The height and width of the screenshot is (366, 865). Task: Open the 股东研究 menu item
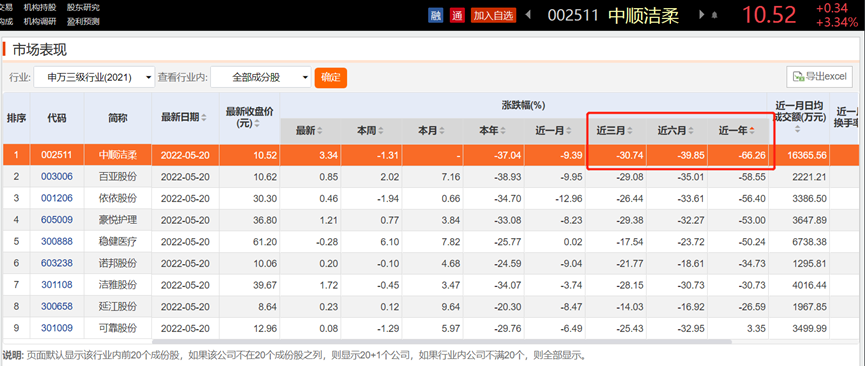(x=83, y=7)
